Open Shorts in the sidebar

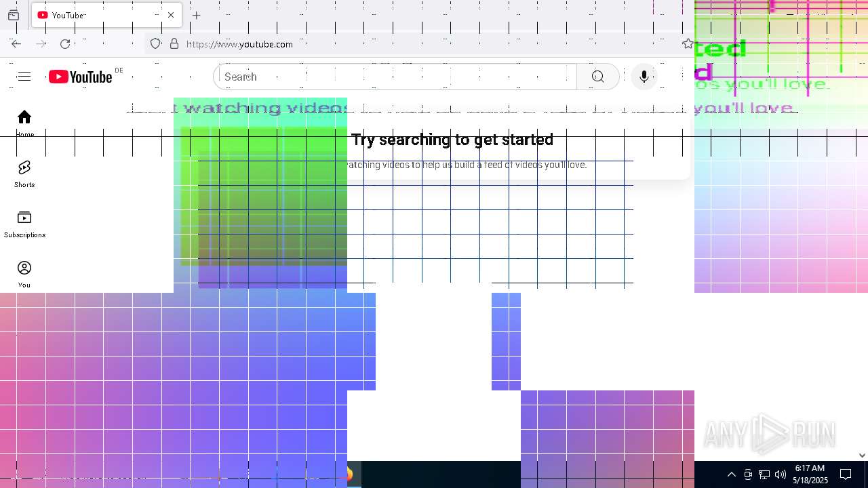(24, 174)
